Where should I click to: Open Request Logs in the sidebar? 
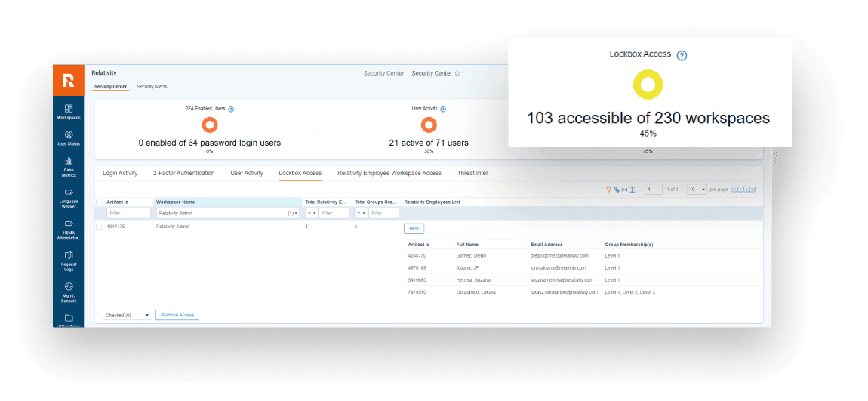point(69,261)
